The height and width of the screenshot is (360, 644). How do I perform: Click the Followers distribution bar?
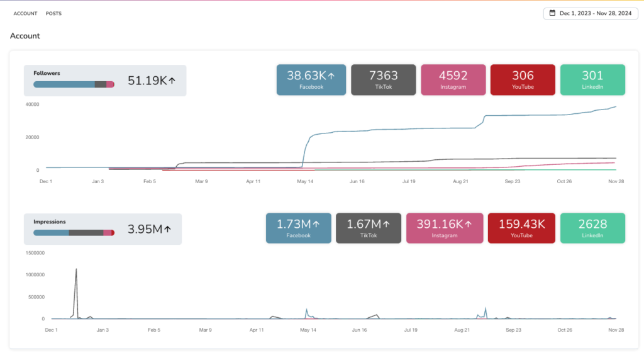pos(74,84)
